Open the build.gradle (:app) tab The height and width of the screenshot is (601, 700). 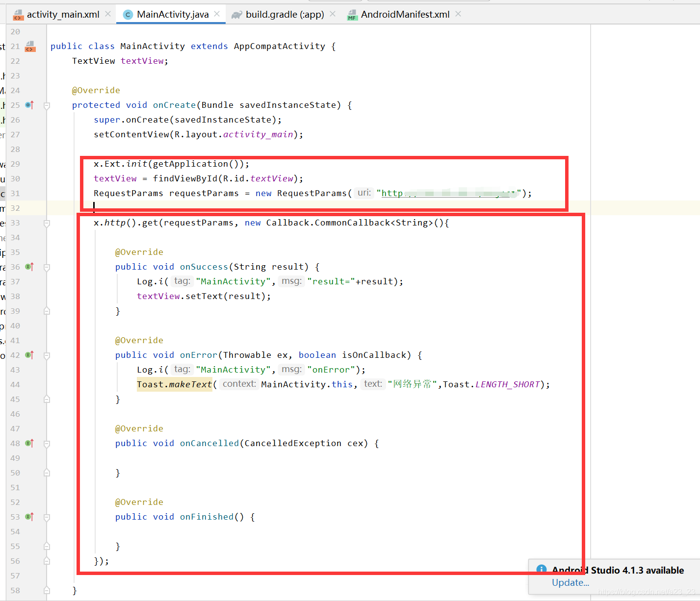284,14
